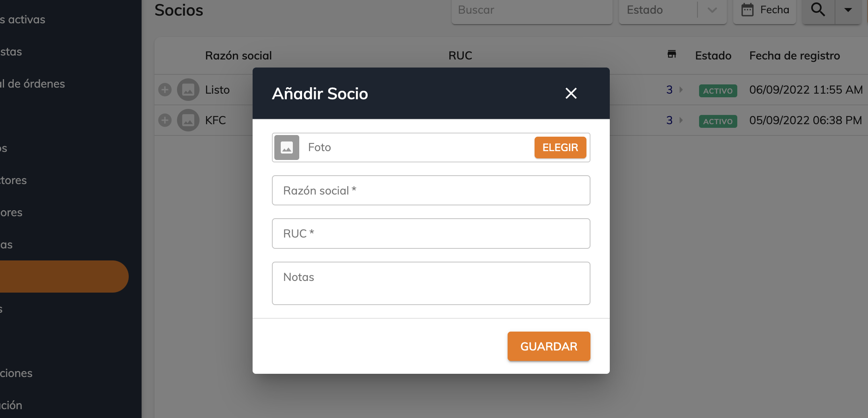Image resolution: width=868 pixels, height=418 pixels.
Task: Click the store icon column header
Action: click(672, 54)
